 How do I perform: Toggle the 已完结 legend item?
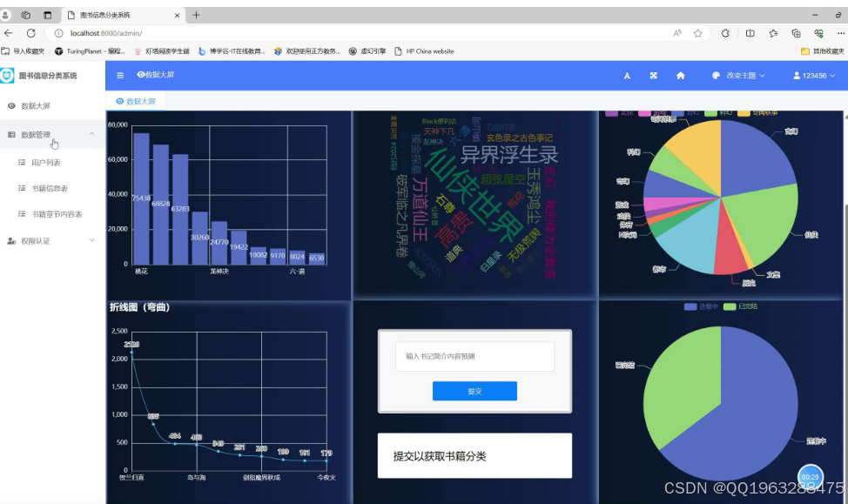[x=740, y=306]
